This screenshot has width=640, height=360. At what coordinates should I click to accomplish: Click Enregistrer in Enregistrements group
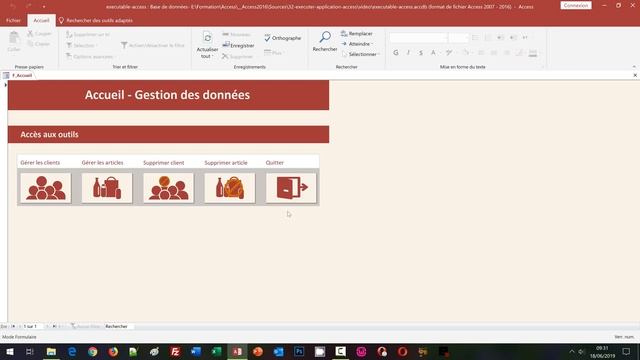(238, 45)
